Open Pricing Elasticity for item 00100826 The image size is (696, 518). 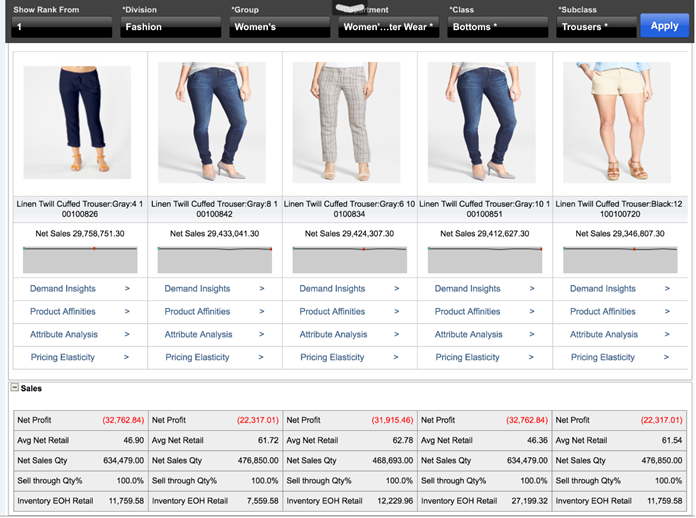tap(63, 357)
